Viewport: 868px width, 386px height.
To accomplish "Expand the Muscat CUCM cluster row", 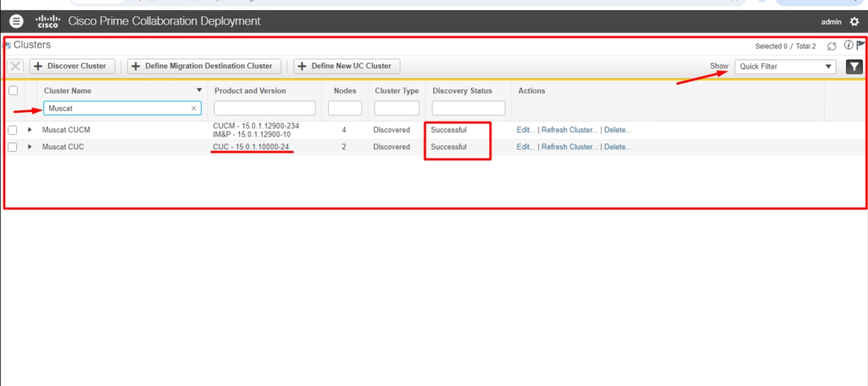I will 30,130.
